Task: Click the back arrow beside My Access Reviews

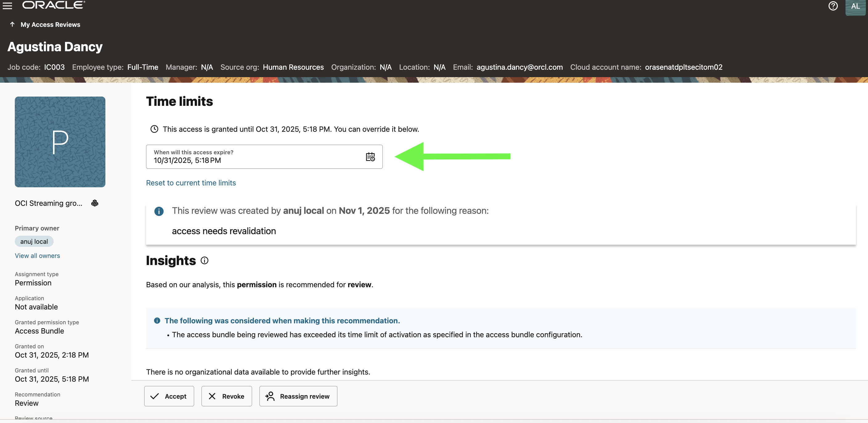Action: pyautogui.click(x=12, y=24)
